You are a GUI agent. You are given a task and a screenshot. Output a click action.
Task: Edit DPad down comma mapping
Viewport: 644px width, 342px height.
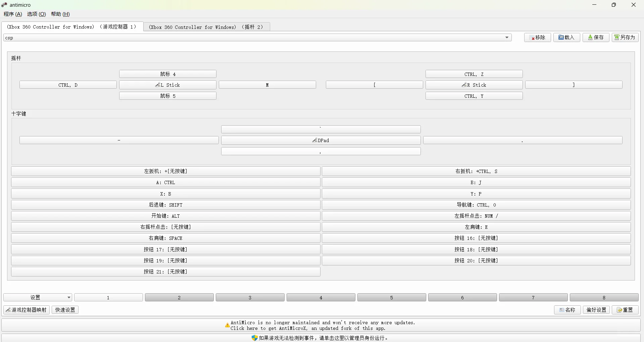pos(321,152)
